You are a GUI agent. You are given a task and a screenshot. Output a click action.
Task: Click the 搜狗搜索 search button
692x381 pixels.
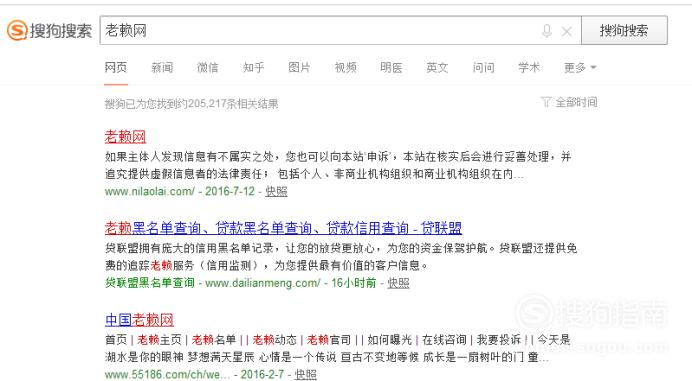pos(624,30)
